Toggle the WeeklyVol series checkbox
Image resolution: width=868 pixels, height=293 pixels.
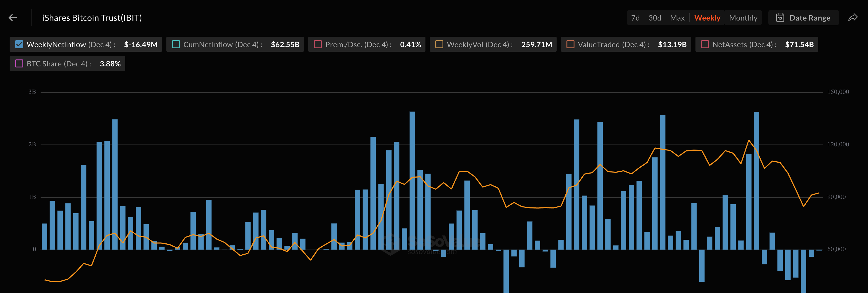[439, 45]
